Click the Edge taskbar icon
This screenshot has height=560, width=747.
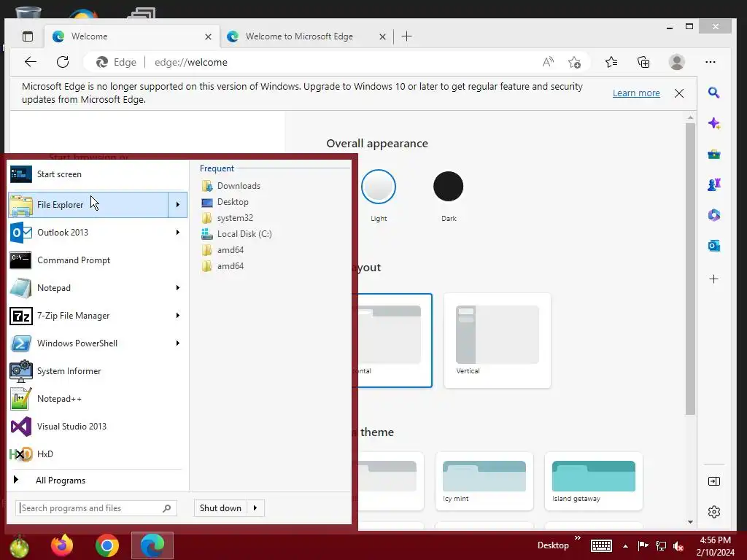click(x=152, y=545)
